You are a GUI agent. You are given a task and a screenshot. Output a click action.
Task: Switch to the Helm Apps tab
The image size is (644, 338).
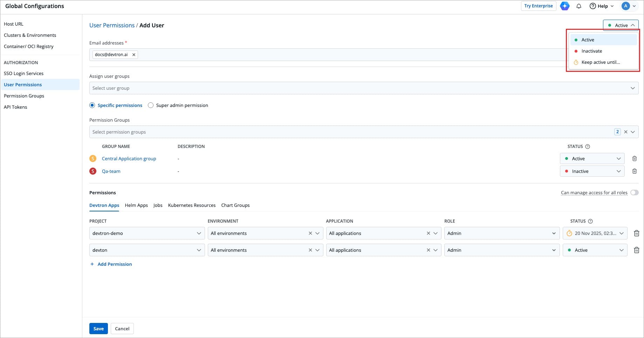136,205
